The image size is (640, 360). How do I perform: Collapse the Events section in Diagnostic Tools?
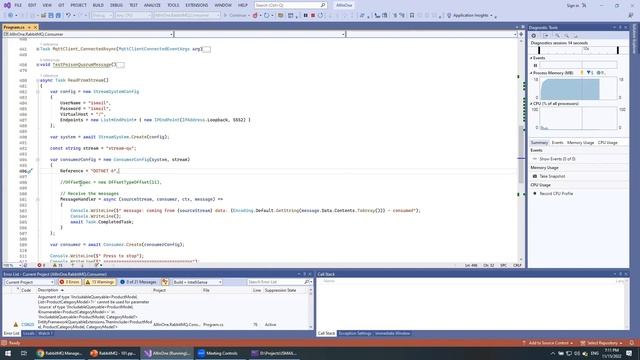(531, 58)
